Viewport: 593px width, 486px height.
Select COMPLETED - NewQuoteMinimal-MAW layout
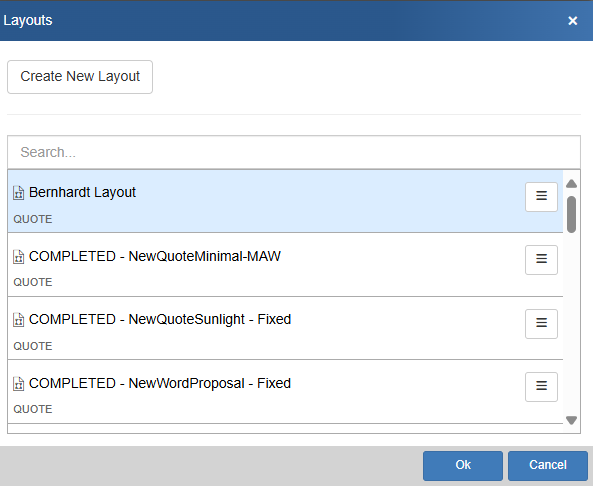point(285,265)
